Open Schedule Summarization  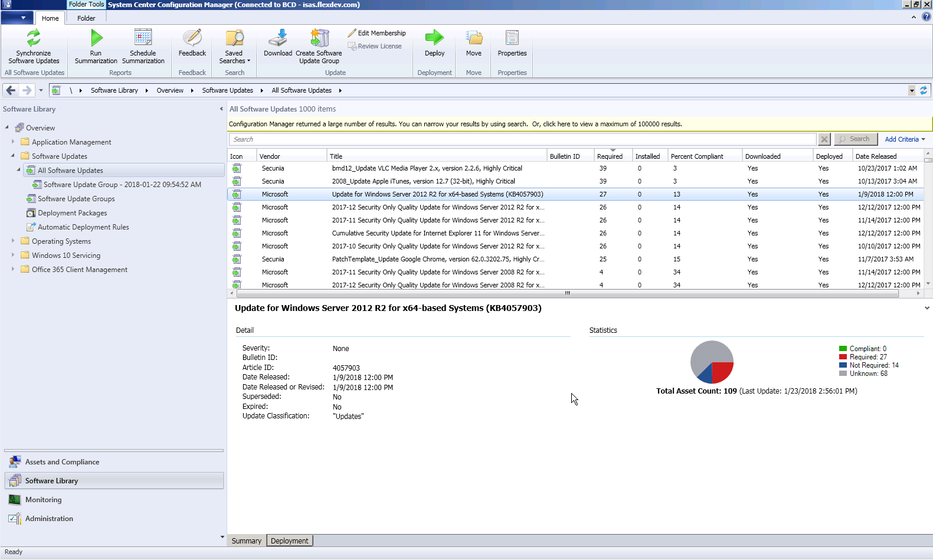coord(143,39)
